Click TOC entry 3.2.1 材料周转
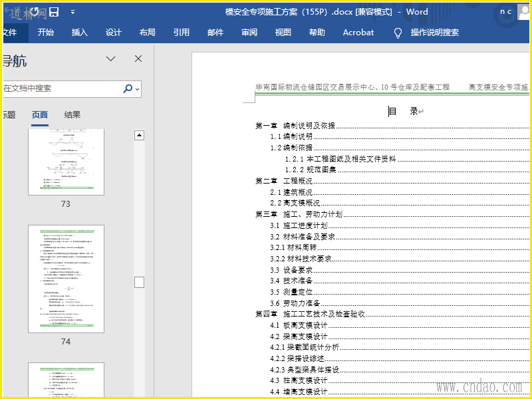The image size is (532, 399). point(293,247)
